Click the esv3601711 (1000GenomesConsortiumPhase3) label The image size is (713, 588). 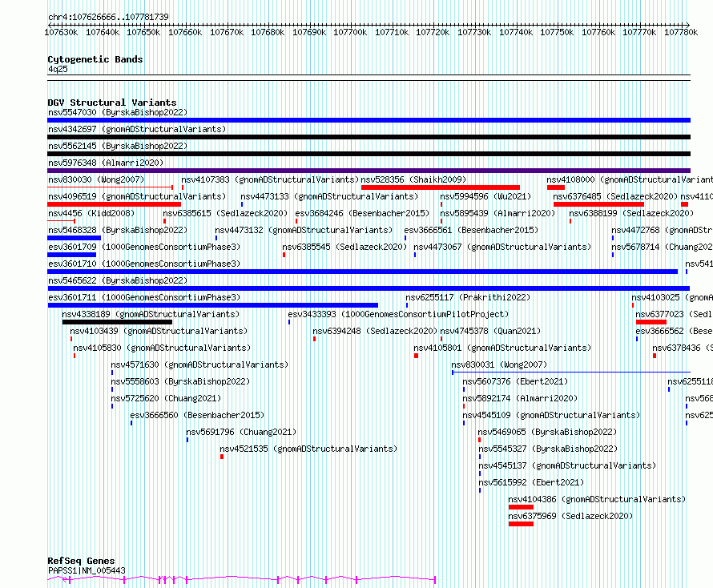(x=144, y=297)
